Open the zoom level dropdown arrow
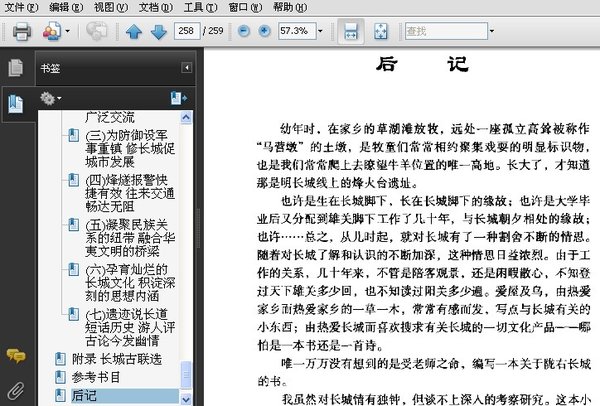The height and width of the screenshot is (406, 600). [x=320, y=31]
